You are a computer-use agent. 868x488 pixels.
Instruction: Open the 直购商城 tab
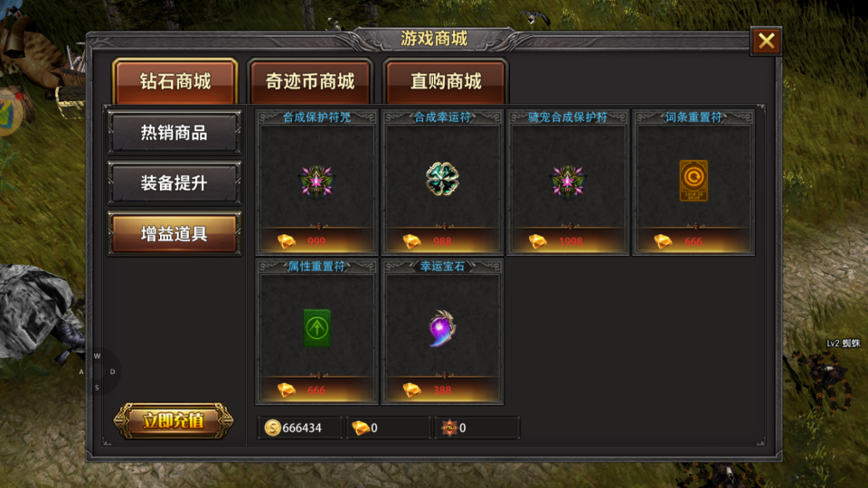click(446, 82)
